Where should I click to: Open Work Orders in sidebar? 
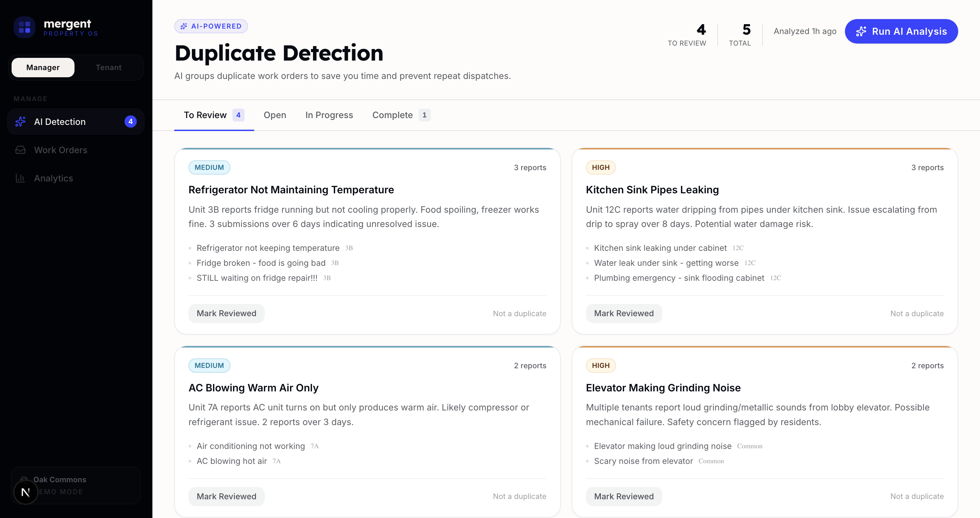pos(76,150)
